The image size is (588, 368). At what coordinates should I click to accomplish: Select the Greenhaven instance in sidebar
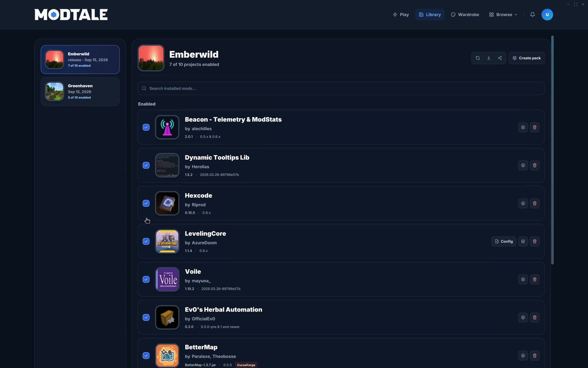80,91
